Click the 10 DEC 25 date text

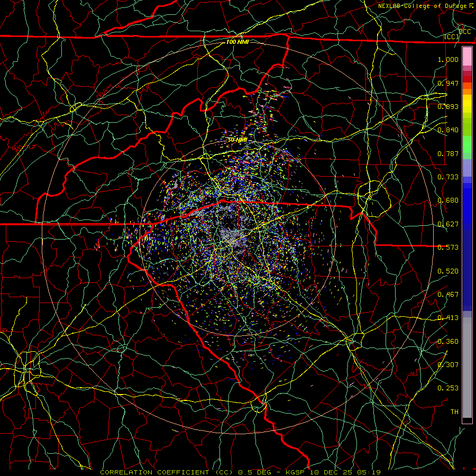pos(331,472)
